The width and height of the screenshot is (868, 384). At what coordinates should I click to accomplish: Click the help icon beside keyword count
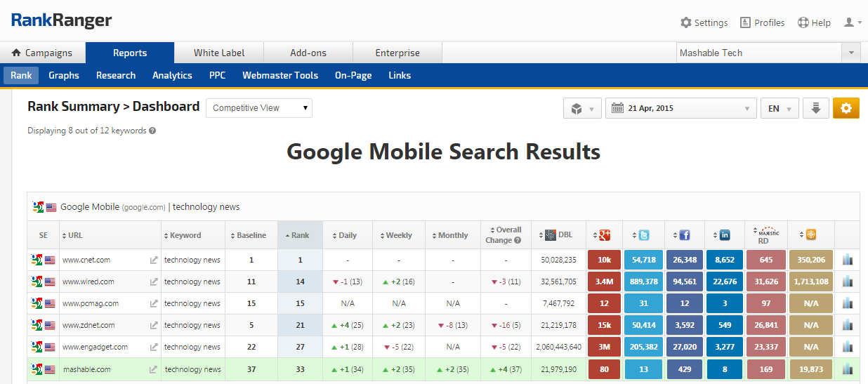coord(152,131)
